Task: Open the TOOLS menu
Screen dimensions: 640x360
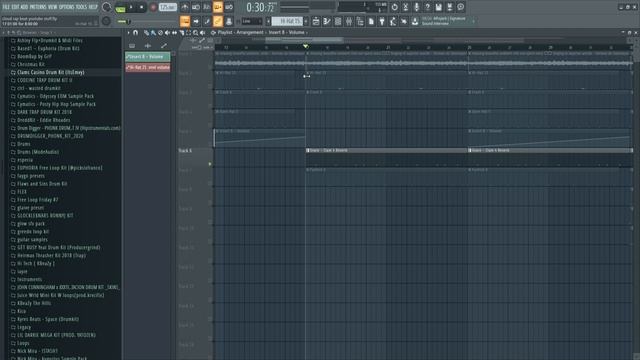Action: pos(81,7)
